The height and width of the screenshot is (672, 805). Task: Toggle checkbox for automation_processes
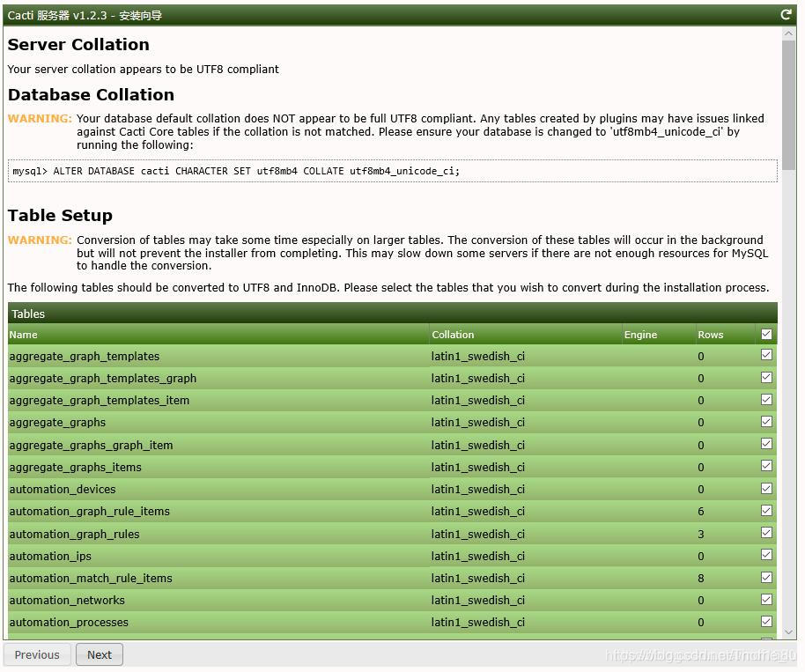(x=766, y=621)
